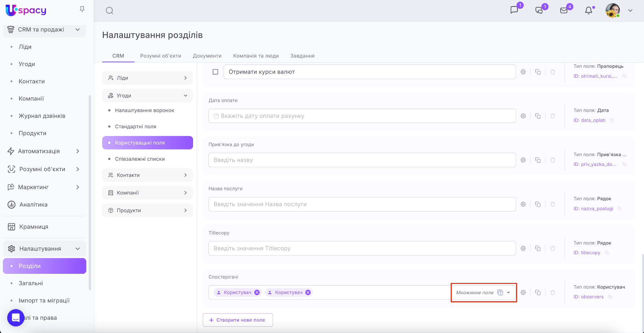
Task: Open the Множинне поле dropdown
Action: click(x=508, y=292)
